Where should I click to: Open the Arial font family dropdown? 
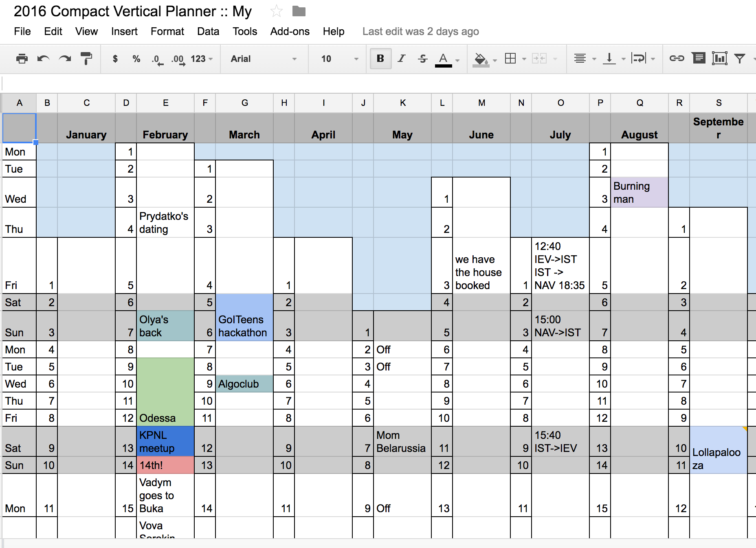(264, 59)
